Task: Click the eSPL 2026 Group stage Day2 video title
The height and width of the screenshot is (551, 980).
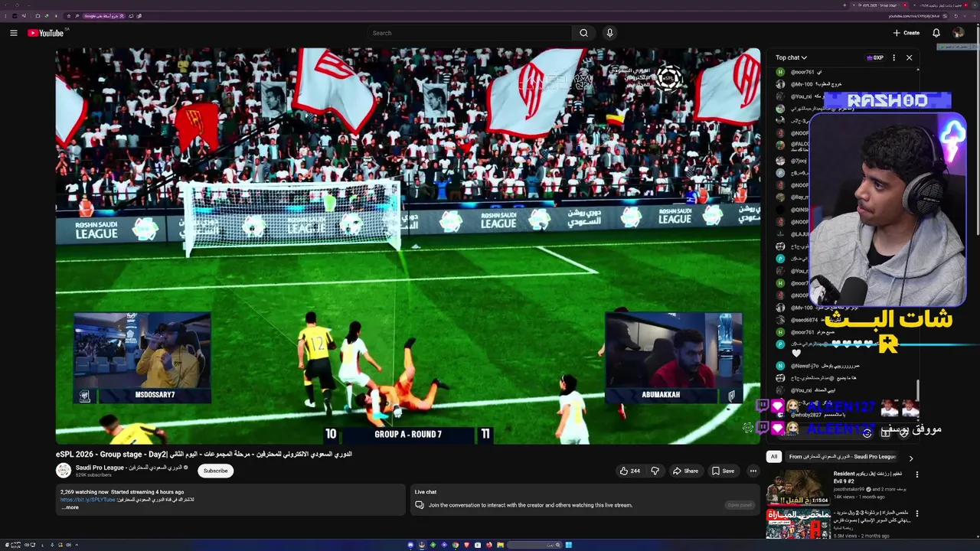Action: coord(204,454)
